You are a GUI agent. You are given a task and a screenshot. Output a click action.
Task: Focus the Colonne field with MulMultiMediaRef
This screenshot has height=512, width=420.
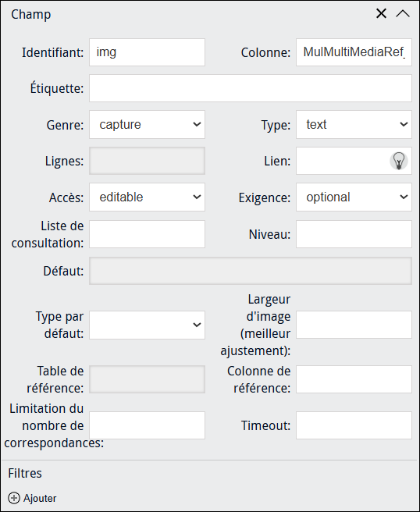pyautogui.click(x=354, y=52)
